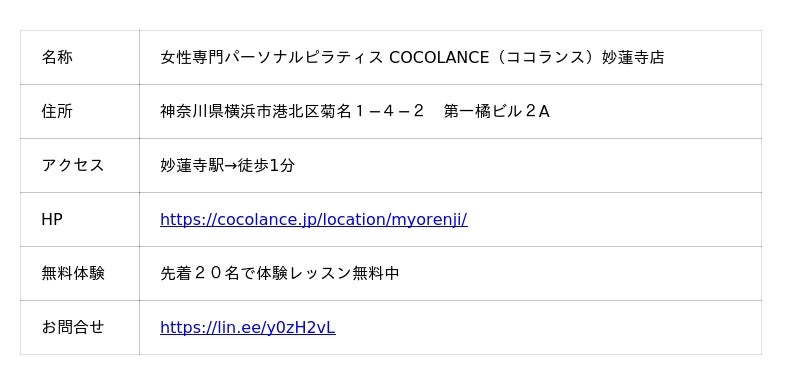Click the 先着２０名で体験レッスン無料中 text

pyautogui.click(x=280, y=273)
